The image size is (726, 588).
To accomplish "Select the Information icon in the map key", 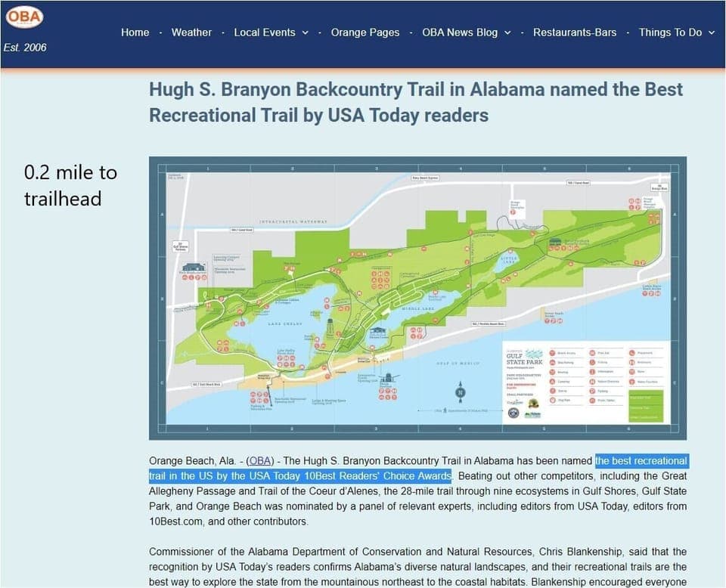I will pyautogui.click(x=592, y=372).
